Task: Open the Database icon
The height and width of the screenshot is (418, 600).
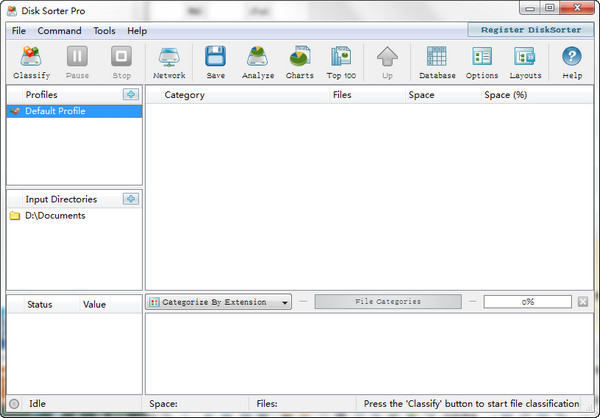Action: (x=437, y=62)
